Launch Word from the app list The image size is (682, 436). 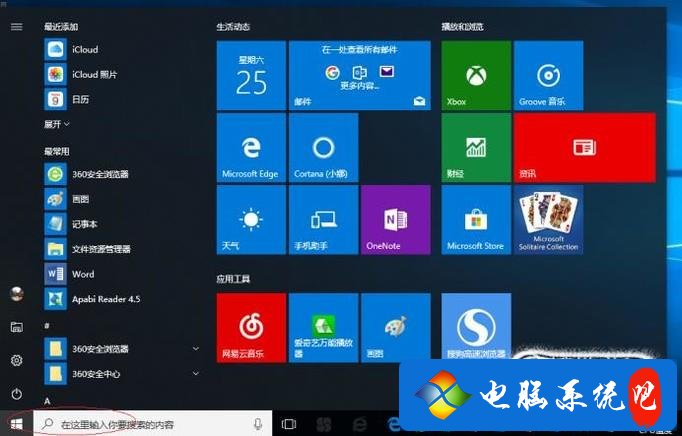pyautogui.click(x=122, y=274)
